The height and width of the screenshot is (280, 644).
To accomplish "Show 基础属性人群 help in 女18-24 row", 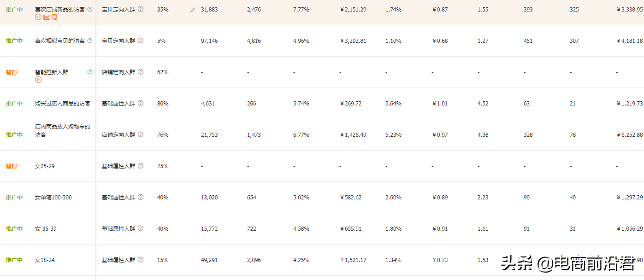I will [x=141, y=260].
